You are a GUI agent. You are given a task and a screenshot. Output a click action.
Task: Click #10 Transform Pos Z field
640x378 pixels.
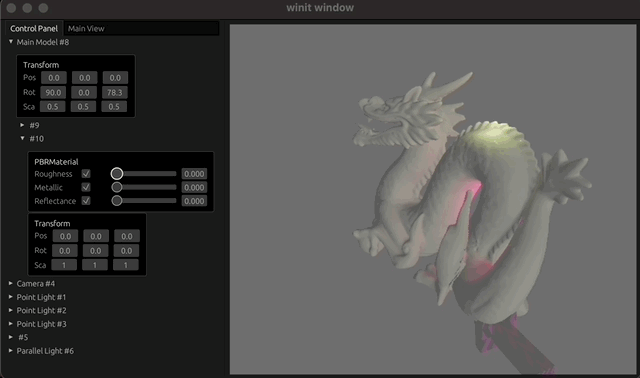[x=127, y=236]
